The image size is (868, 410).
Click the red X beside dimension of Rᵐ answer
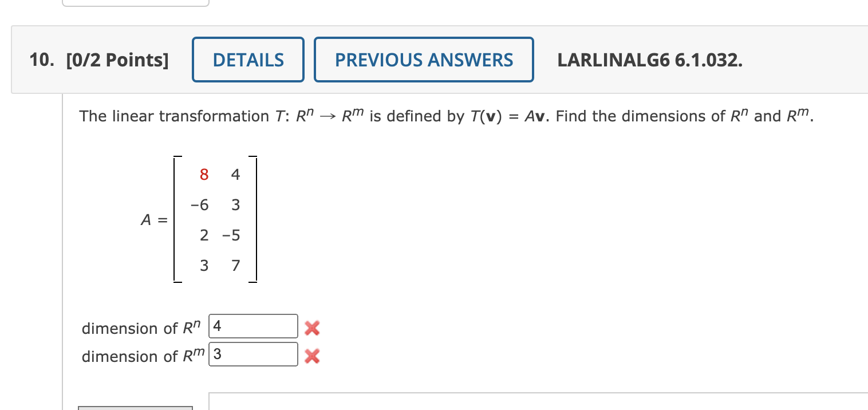tap(311, 356)
